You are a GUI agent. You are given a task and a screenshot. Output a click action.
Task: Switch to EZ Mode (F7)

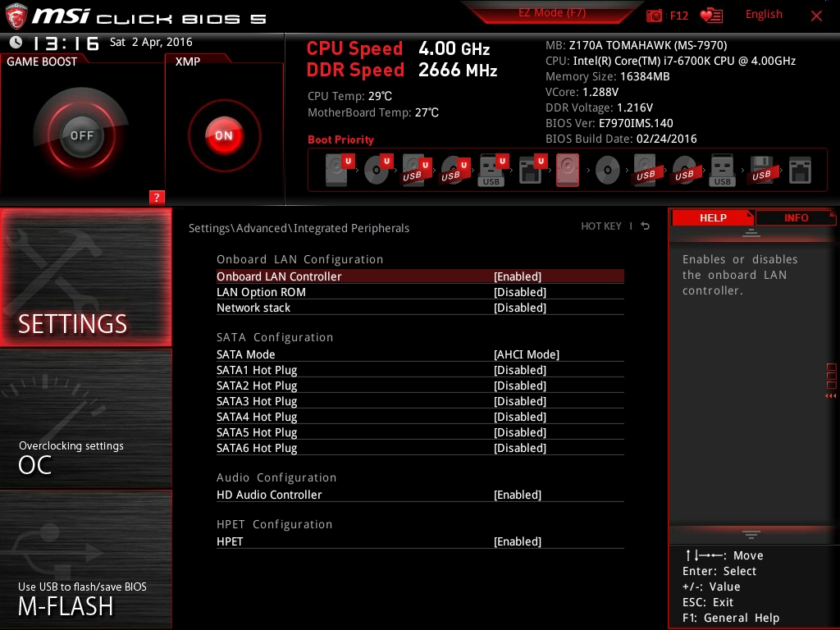[x=552, y=12]
